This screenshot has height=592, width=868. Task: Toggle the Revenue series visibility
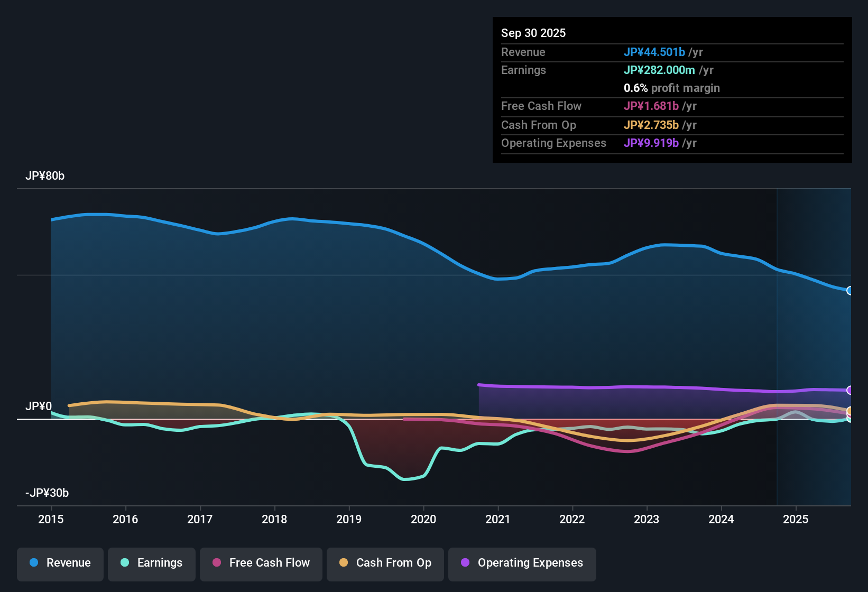pos(60,563)
